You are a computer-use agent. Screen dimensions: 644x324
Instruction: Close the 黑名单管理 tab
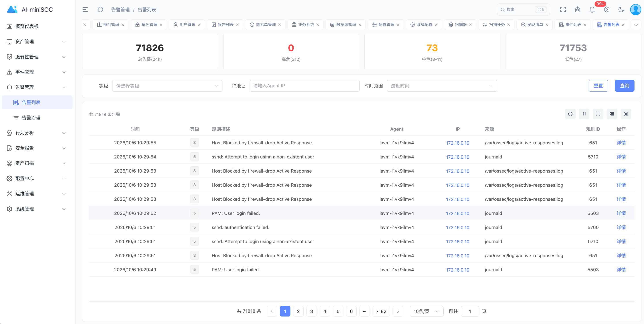click(x=279, y=25)
